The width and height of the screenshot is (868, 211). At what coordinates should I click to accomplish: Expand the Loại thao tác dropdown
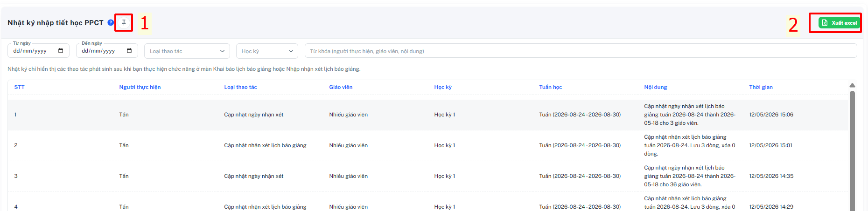coord(187,51)
